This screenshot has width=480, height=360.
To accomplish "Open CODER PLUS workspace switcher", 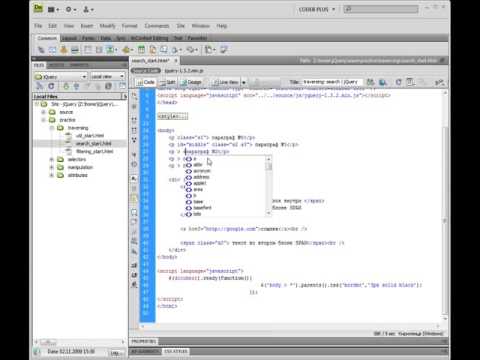I will pyautogui.click(x=317, y=10).
